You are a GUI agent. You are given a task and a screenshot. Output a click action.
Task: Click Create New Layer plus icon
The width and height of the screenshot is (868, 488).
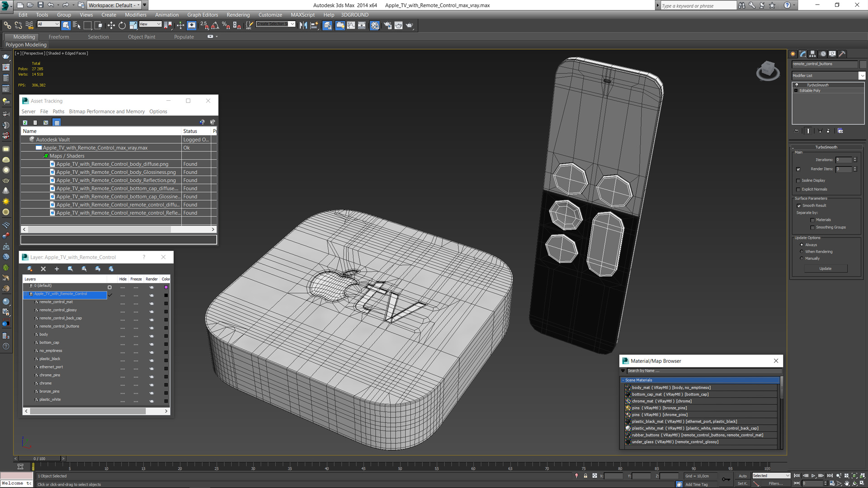pyautogui.click(x=57, y=269)
